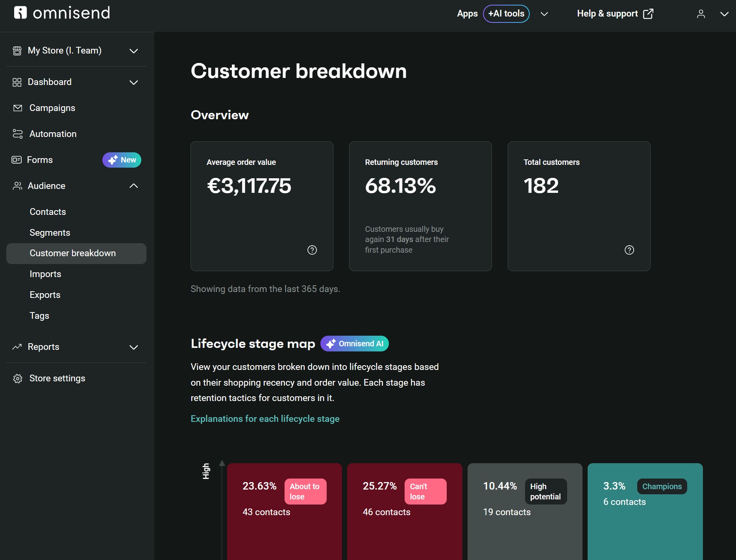Viewport: 736px width, 560px height.
Task: Open the user account profile icon
Action: point(701,14)
